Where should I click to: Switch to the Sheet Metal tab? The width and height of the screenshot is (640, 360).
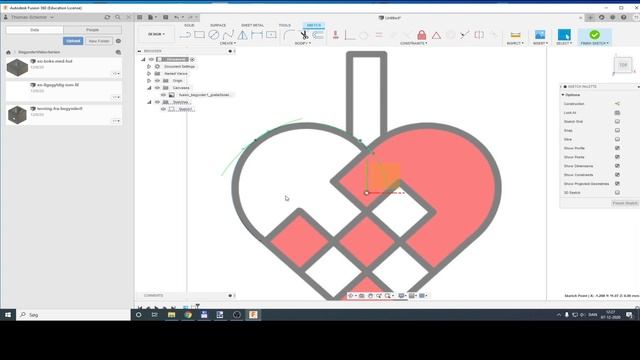(253, 25)
